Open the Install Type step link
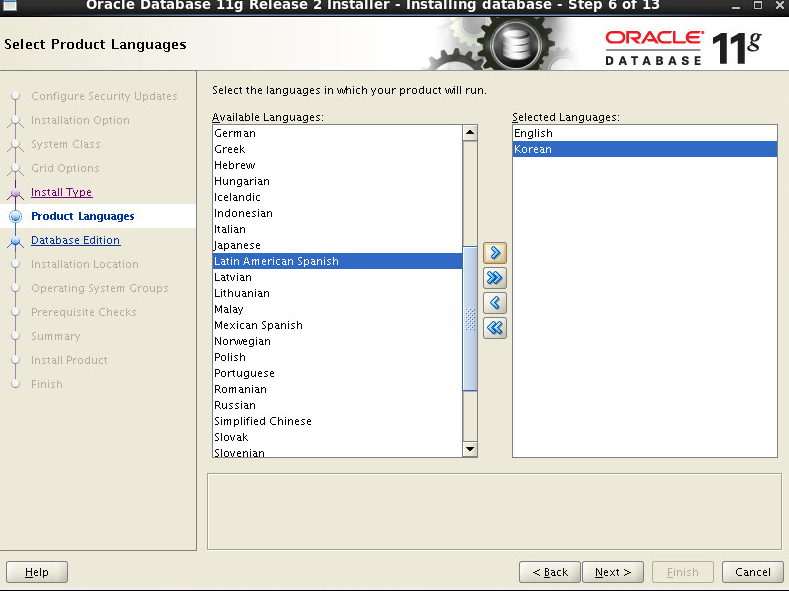The image size is (789, 591). (61, 192)
